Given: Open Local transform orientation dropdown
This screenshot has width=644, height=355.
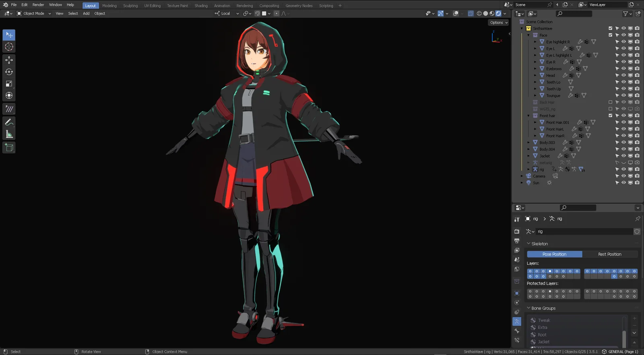Looking at the screenshot, I should coord(227,13).
